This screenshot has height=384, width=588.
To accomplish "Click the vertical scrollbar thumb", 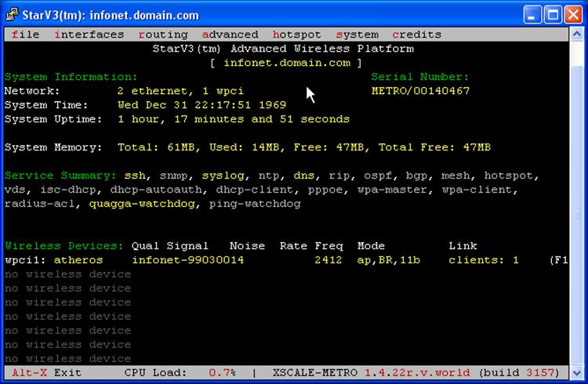I will click(577, 214).
